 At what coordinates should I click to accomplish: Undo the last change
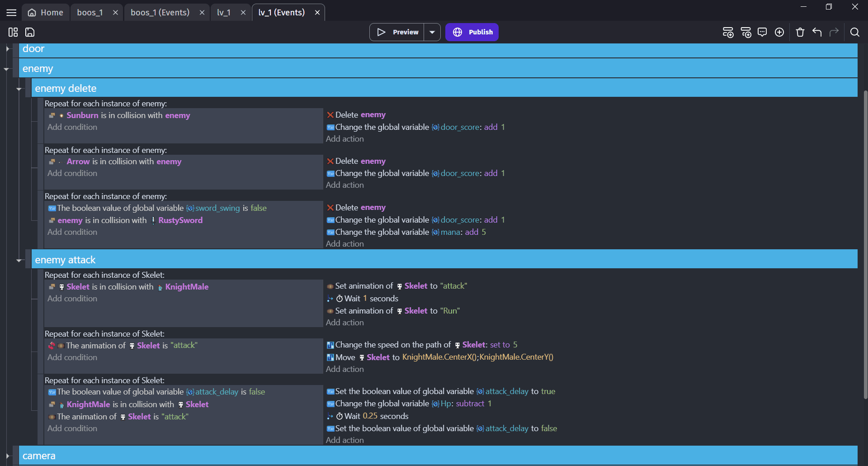(x=817, y=32)
